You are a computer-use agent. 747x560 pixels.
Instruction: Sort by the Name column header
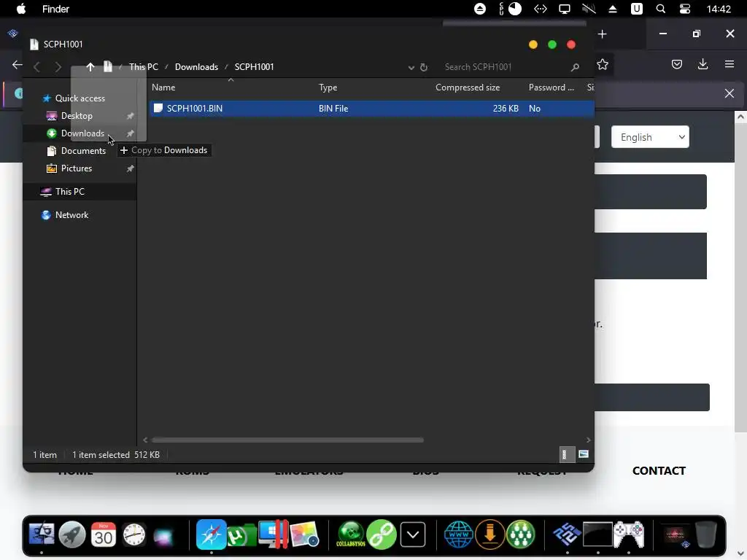pos(163,87)
